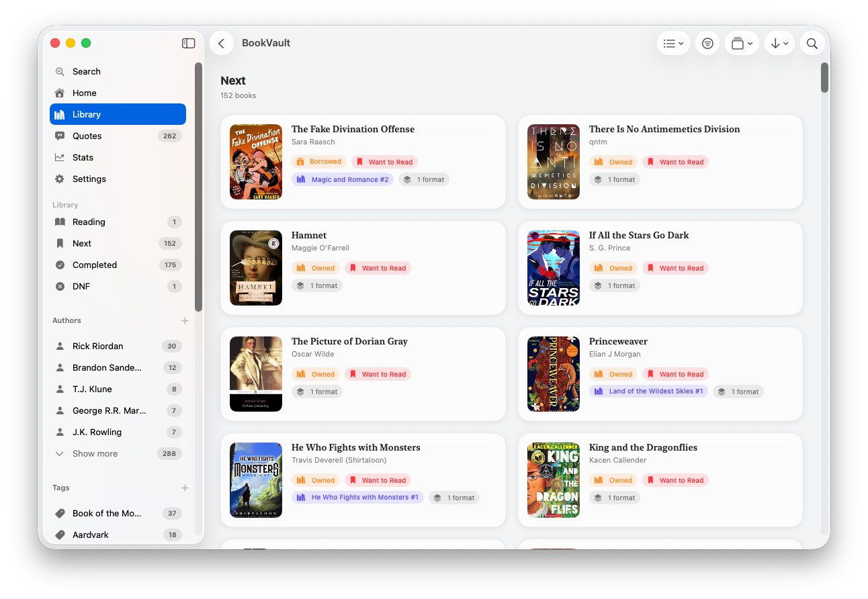Viewport: 868px width, 599px height.
Task: Click Want to Read badge on Hamnet
Action: click(378, 268)
